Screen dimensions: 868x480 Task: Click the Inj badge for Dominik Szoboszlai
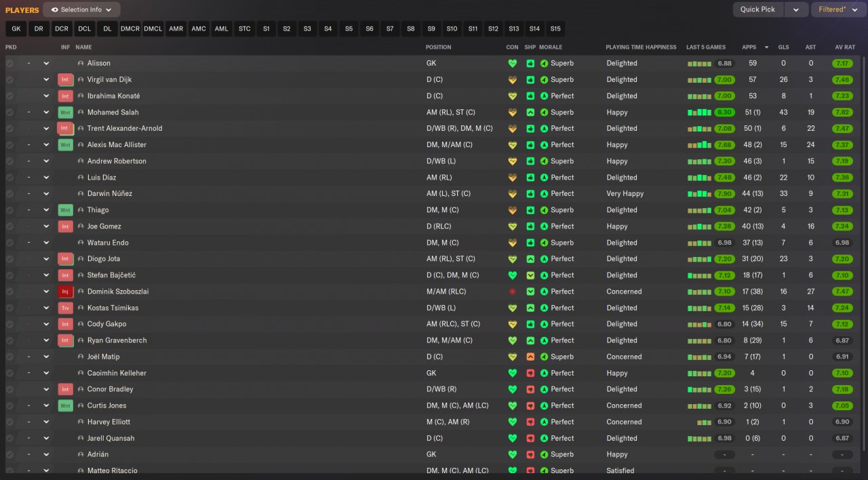pos(65,292)
